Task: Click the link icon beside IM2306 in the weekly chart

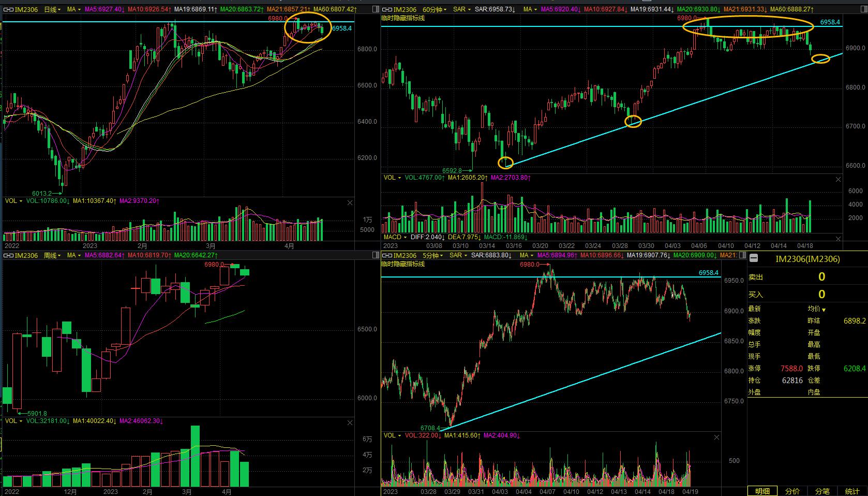Action: [9, 255]
